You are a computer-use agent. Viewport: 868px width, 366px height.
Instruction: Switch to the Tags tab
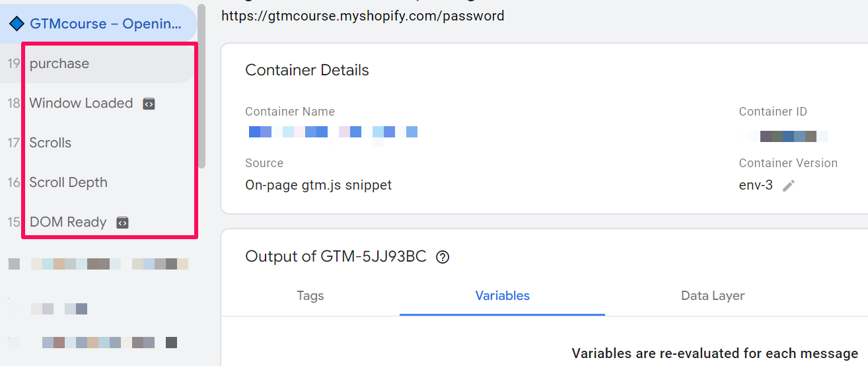[310, 296]
